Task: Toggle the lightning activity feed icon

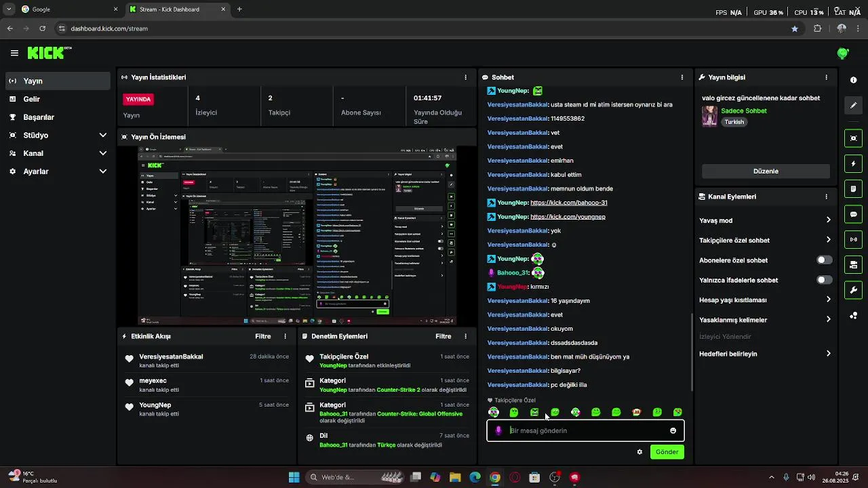Action: [x=853, y=164]
